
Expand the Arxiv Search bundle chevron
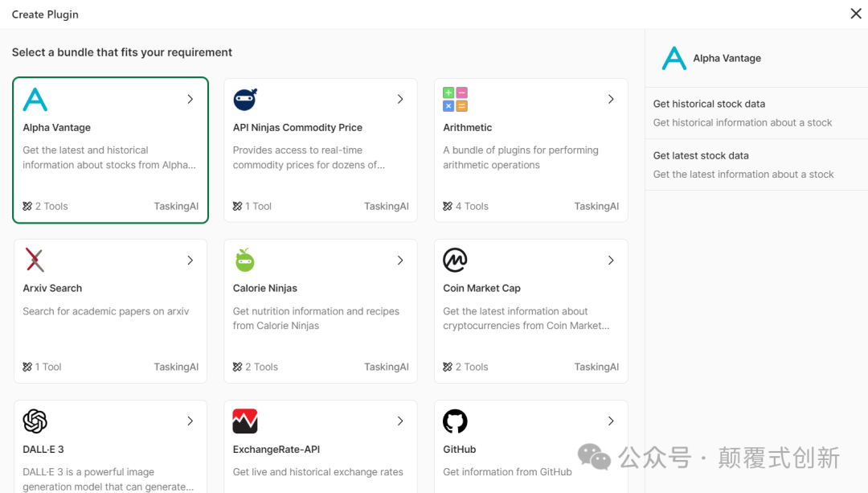click(x=190, y=261)
